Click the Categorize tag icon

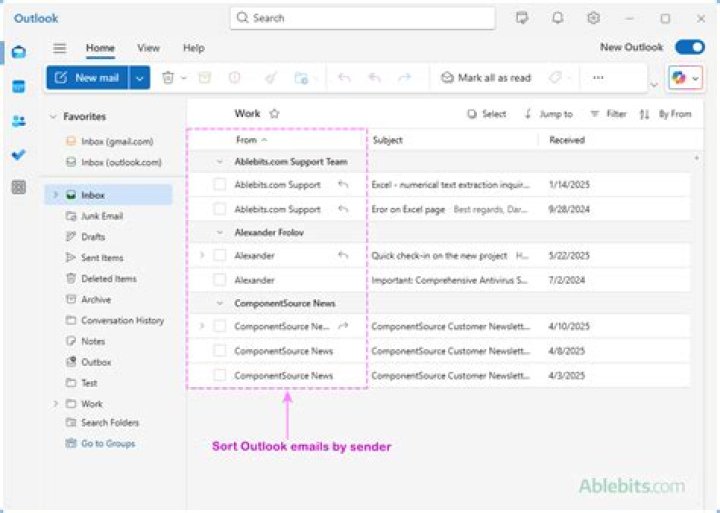[555, 78]
